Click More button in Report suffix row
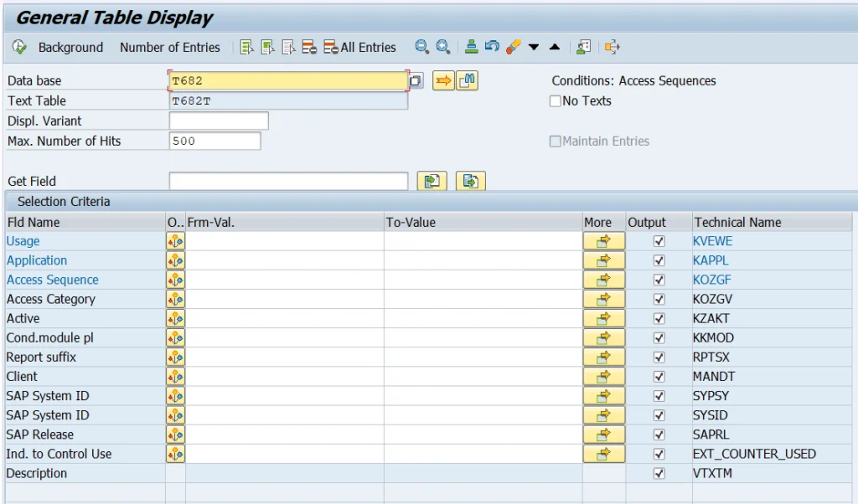The width and height of the screenshot is (858, 504). [603, 357]
